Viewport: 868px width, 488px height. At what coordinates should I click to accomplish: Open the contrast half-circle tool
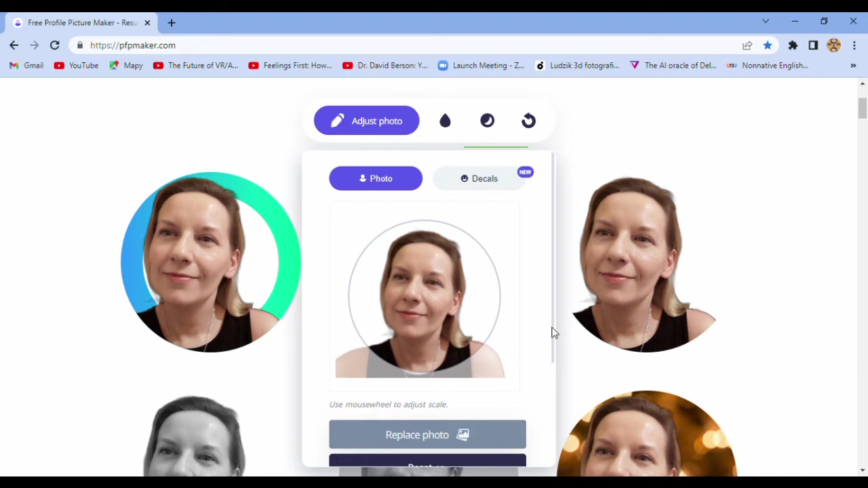click(x=487, y=121)
